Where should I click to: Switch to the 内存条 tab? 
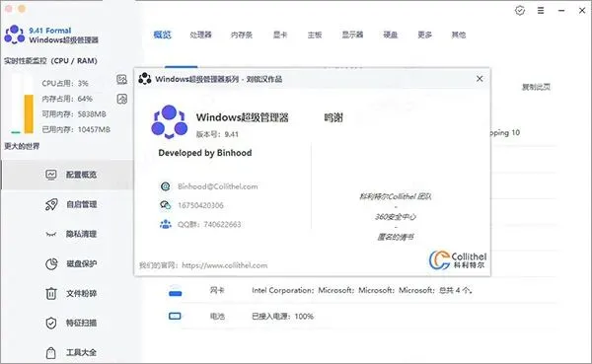click(242, 35)
